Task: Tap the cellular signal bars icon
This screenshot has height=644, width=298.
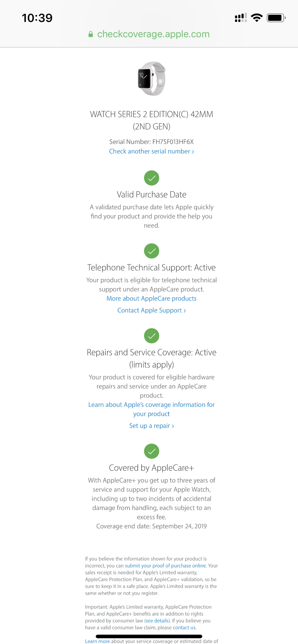Action: click(x=241, y=18)
